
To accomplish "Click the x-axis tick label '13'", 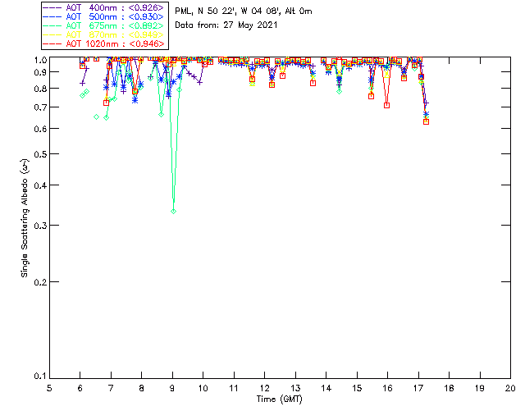I will (x=295, y=388).
